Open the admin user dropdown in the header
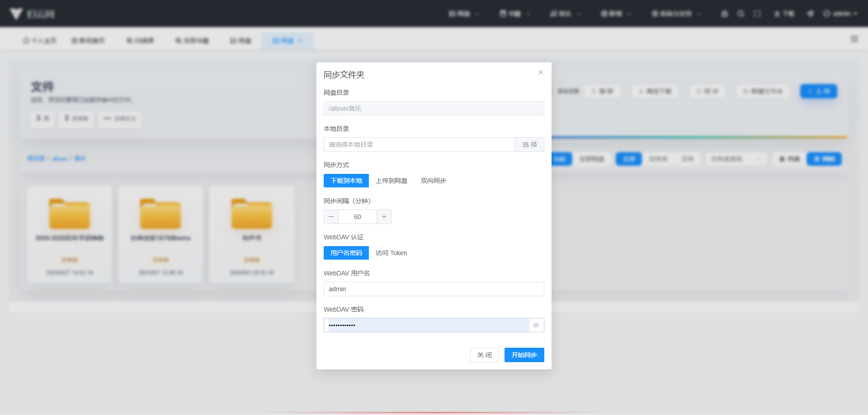This screenshot has height=415, width=868. pyautogui.click(x=840, y=14)
